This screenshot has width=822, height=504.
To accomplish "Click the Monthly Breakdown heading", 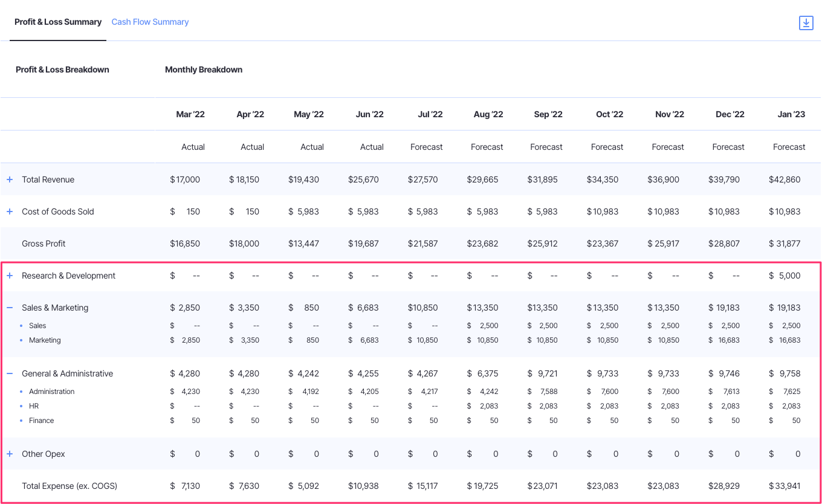I will click(x=204, y=69).
